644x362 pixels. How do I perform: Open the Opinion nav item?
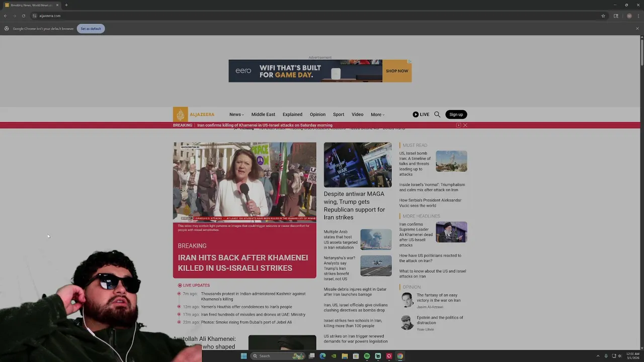[317, 115]
